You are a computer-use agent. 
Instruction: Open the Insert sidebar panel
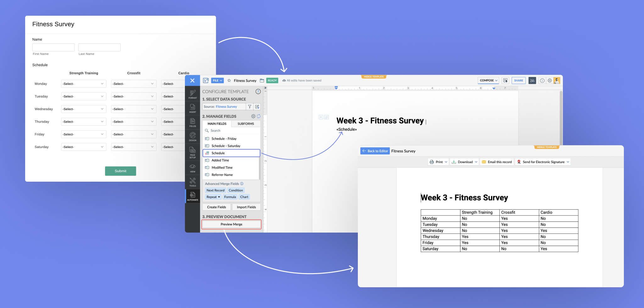(x=192, y=108)
